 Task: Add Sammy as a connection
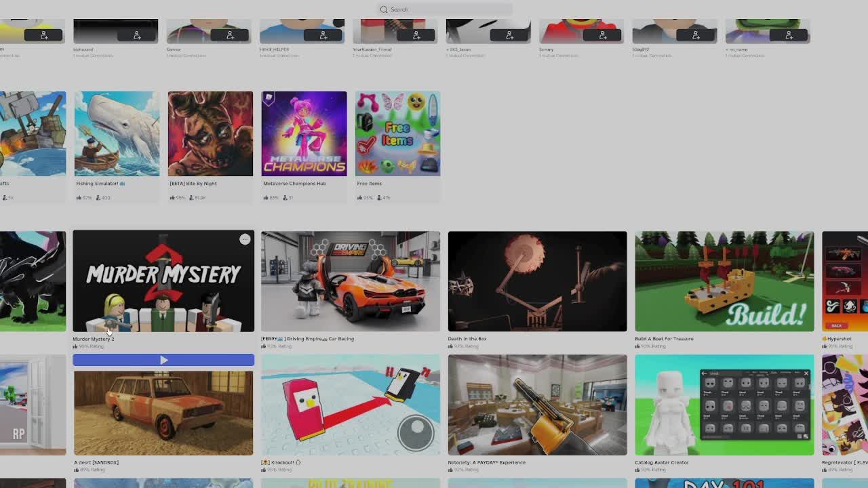[603, 35]
